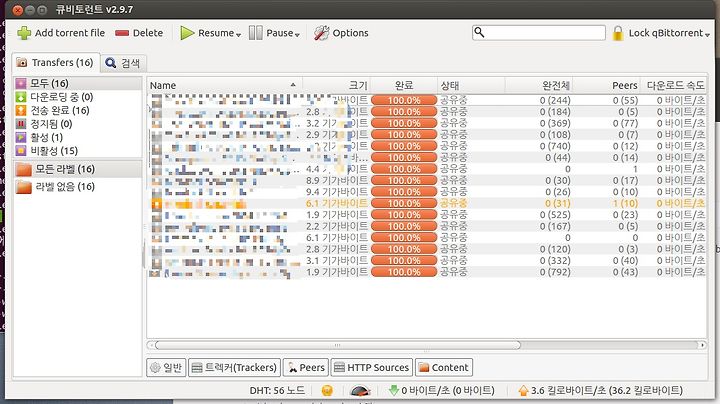
Task: Click the 4.4 기가바이트 size cell
Action: click(x=337, y=169)
